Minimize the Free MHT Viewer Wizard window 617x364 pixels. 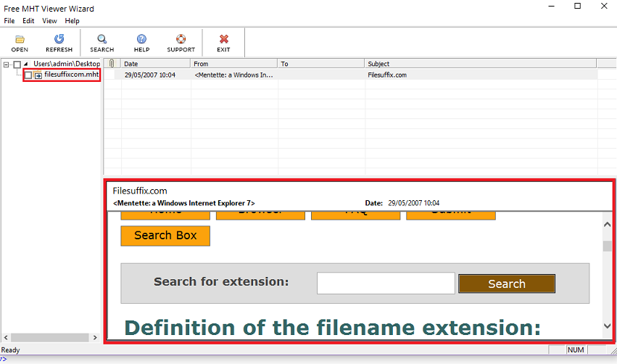pos(551,6)
